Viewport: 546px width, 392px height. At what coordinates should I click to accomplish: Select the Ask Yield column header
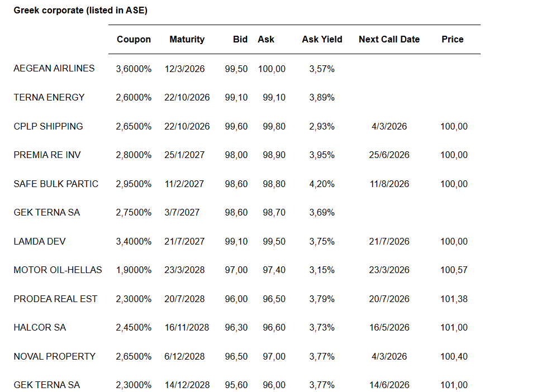coord(322,40)
